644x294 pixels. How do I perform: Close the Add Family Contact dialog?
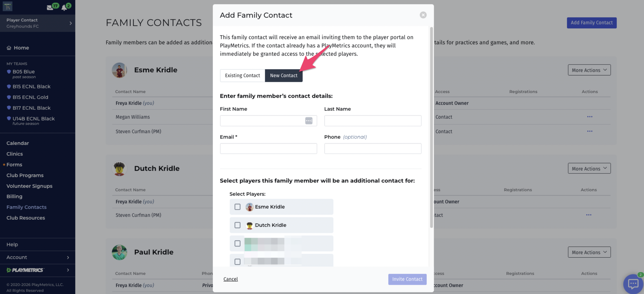point(423,15)
